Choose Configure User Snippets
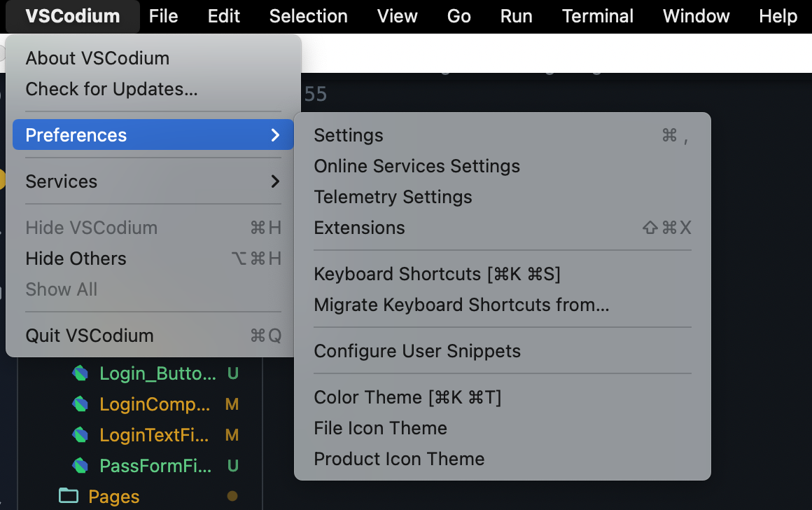Image resolution: width=812 pixels, height=510 pixels. click(503, 351)
